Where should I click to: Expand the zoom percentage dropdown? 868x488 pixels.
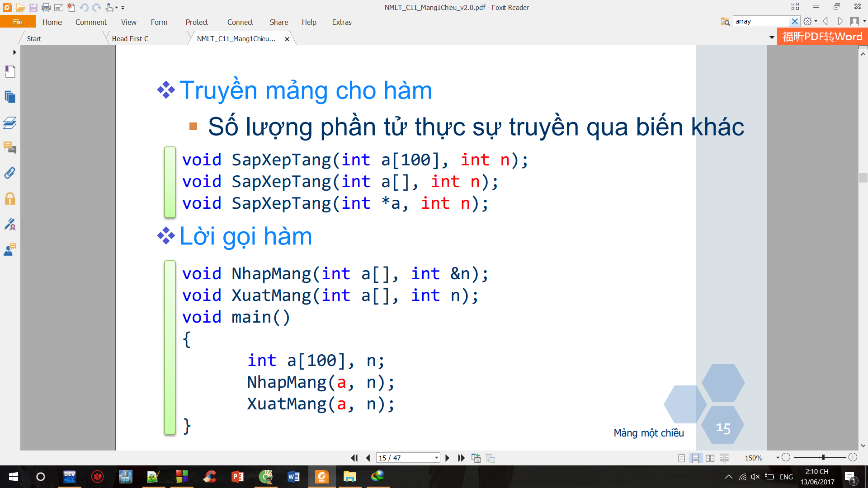(x=778, y=458)
